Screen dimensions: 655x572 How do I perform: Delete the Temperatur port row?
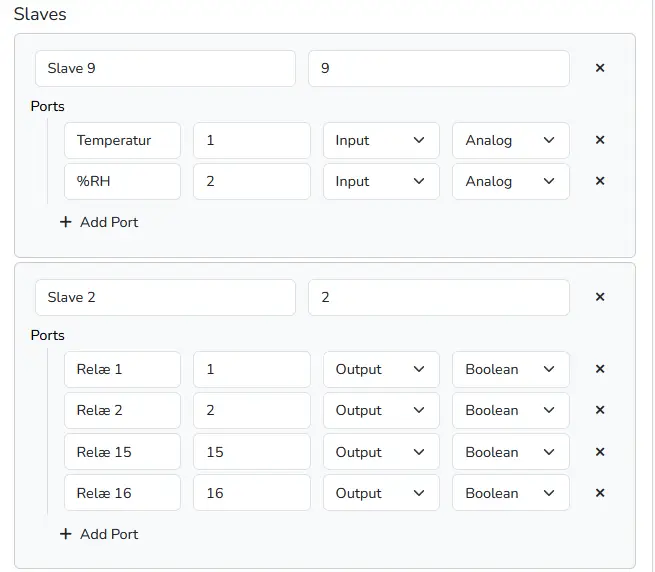point(600,140)
